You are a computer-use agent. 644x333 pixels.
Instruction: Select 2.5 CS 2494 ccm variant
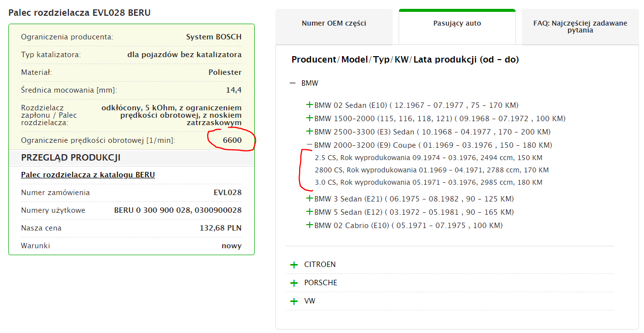[x=428, y=158]
